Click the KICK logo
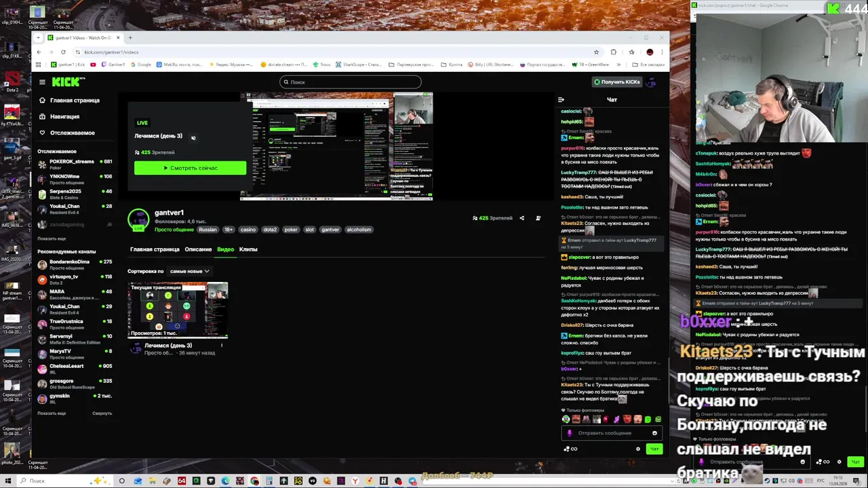The image size is (868, 488). [68, 82]
